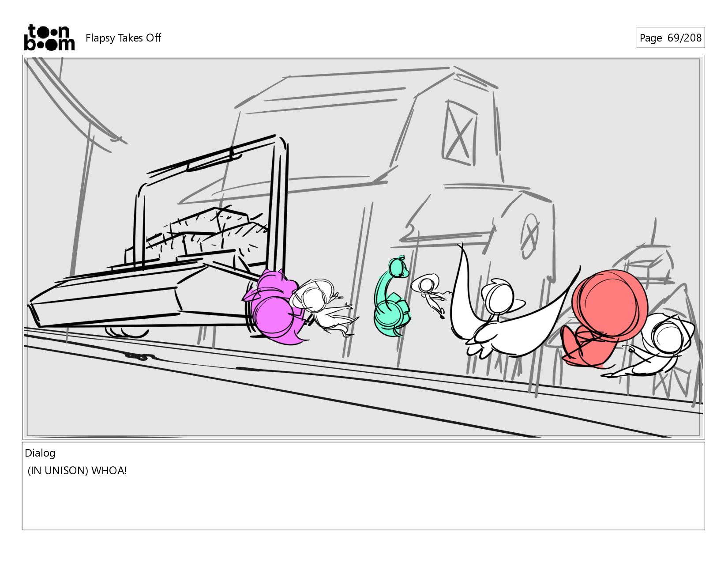Click the barn's upper X-braced window

coord(460,133)
